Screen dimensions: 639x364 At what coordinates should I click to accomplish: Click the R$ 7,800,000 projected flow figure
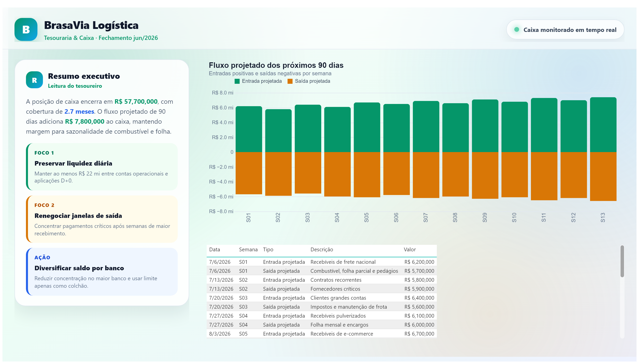pyautogui.click(x=85, y=121)
